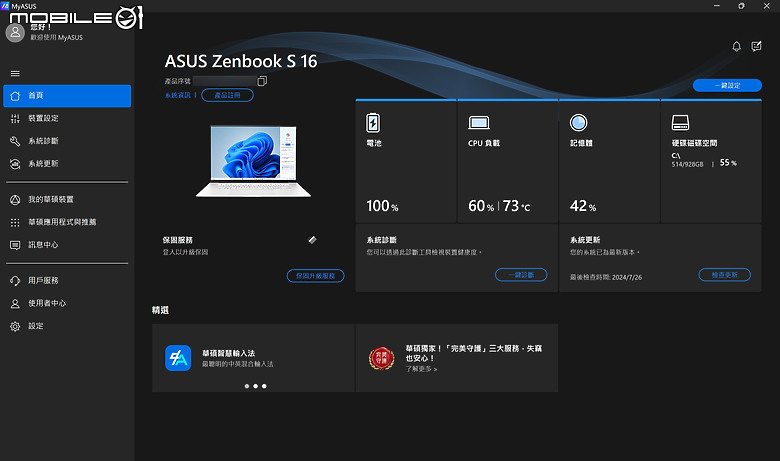Click the feedback edit icon
Screen dimensions: 780x461
[757, 46]
